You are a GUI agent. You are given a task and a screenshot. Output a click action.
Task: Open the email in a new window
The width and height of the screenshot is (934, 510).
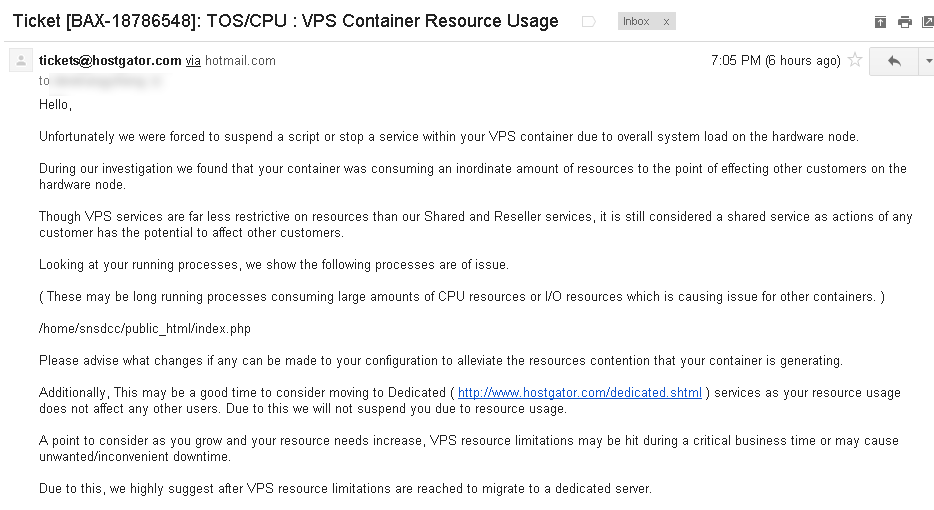pyautogui.click(x=928, y=22)
